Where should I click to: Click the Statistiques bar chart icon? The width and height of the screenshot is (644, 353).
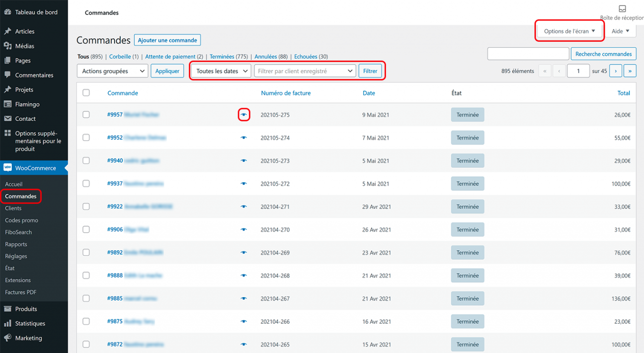pyautogui.click(x=8, y=323)
